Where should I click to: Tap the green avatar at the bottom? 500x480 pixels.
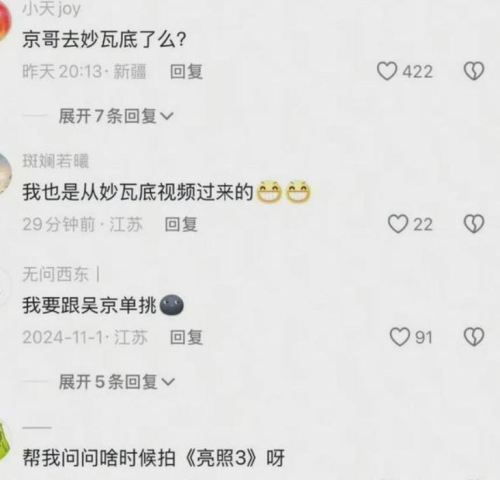pyautogui.click(x=4, y=440)
